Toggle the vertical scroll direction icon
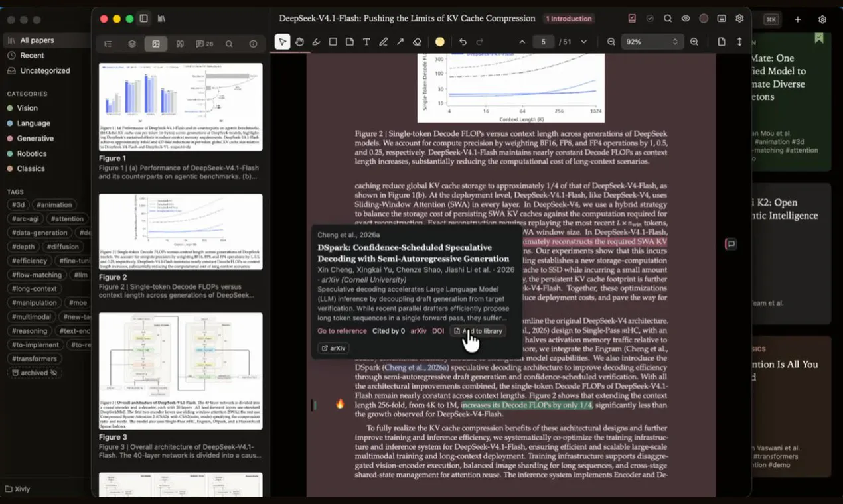Screen dimensions: 843x504 [739, 42]
